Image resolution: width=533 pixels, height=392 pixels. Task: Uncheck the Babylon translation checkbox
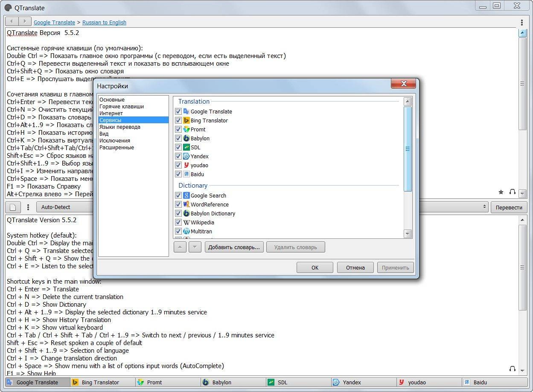click(x=178, y=138)
